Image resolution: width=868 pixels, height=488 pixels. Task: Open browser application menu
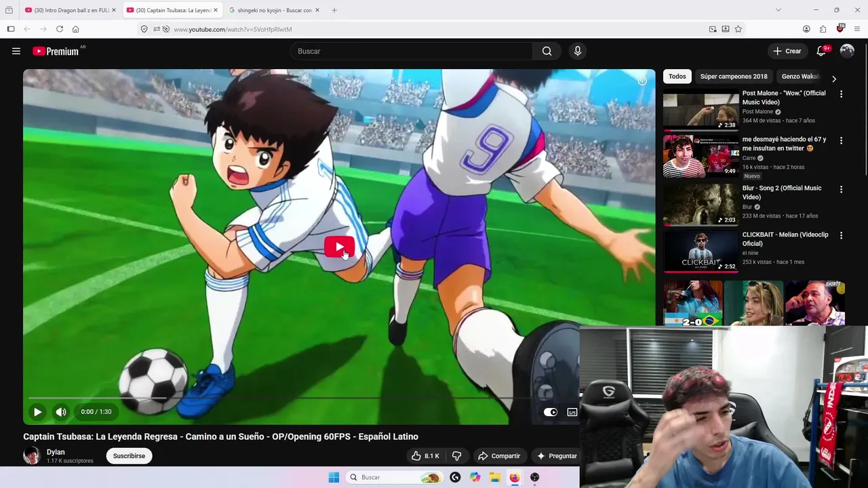pos(858,29)
